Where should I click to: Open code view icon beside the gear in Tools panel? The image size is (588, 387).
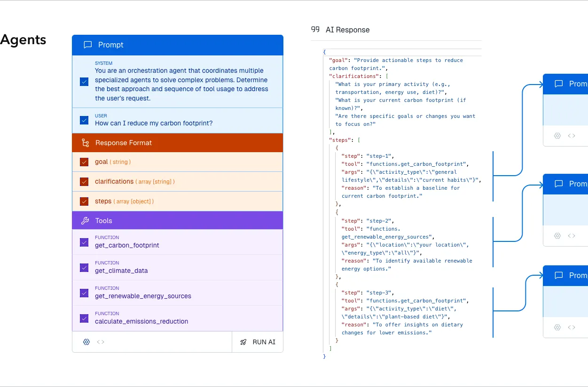101,342
